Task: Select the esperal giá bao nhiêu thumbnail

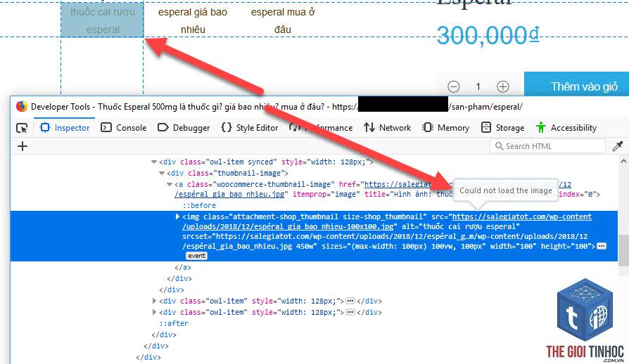Action: coord(193,20)
